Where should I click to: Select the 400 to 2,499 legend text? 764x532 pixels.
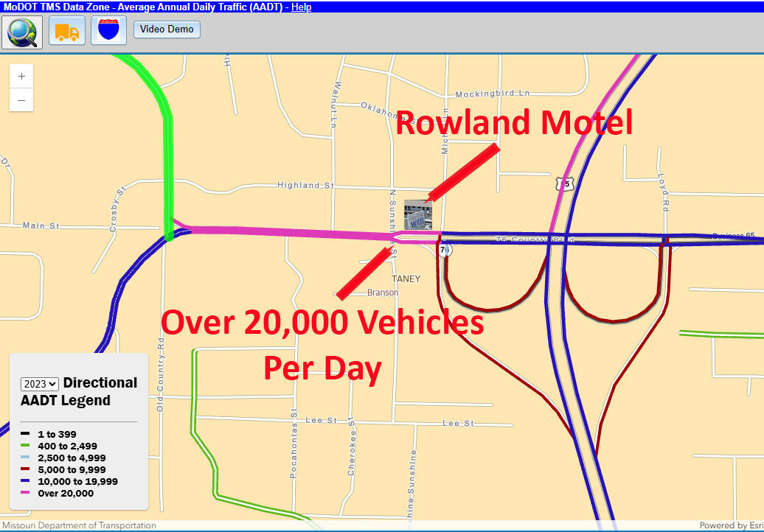[x=67, y=446]
